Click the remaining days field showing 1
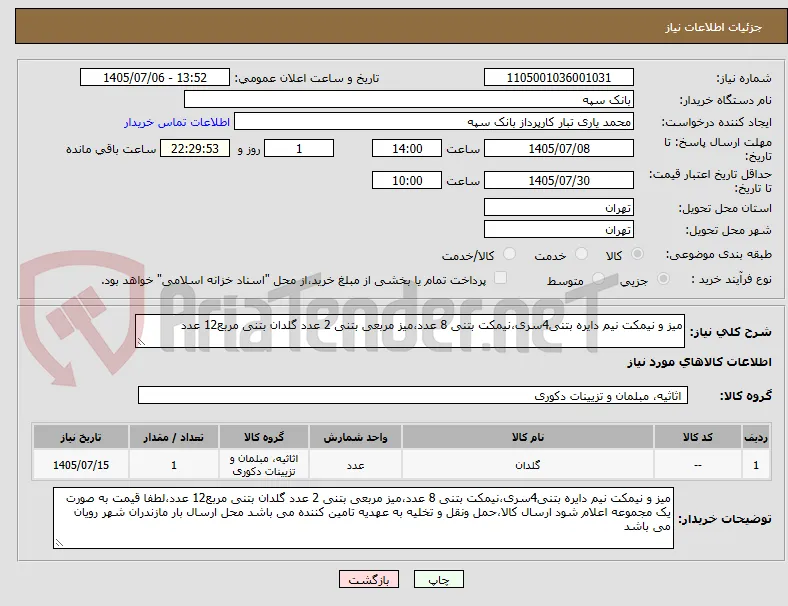788x606 pixels. coord(299,148)
